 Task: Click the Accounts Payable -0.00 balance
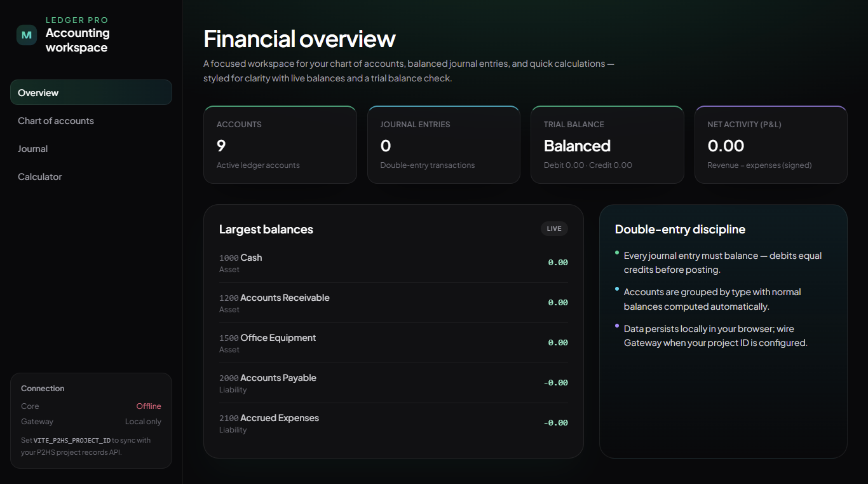(555, 383)
